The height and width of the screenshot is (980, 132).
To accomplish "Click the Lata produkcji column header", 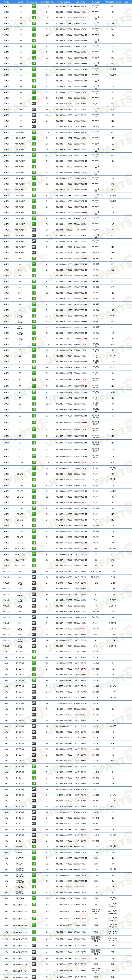I will coord(64,2).
